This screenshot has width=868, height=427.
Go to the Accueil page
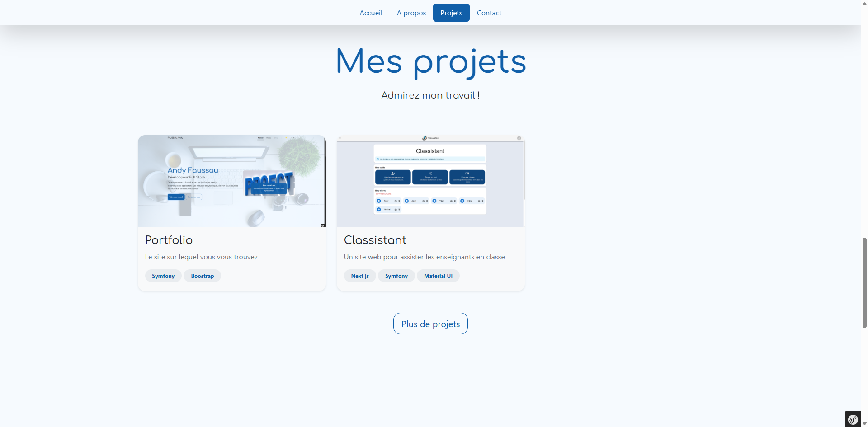(371, 13)
